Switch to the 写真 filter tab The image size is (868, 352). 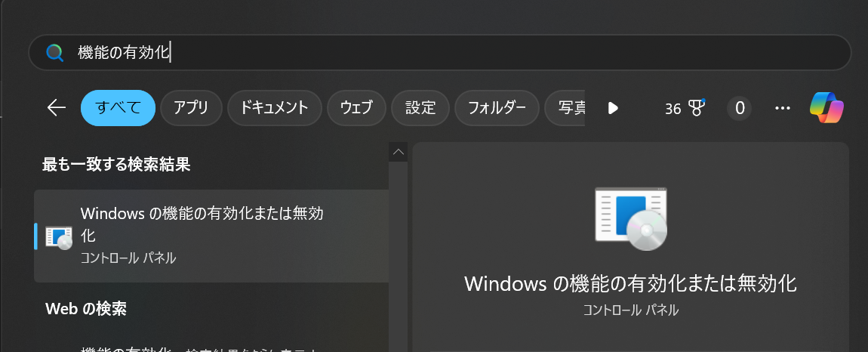(x=565, y=108)
